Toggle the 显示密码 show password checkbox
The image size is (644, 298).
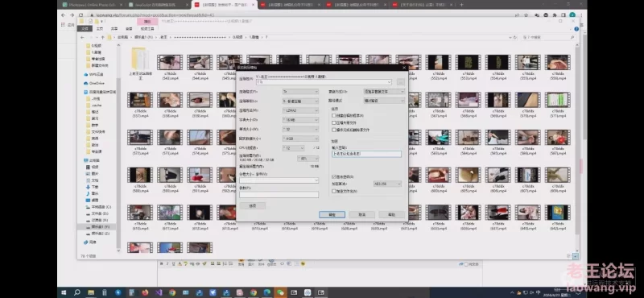click(x=334, y=176)
